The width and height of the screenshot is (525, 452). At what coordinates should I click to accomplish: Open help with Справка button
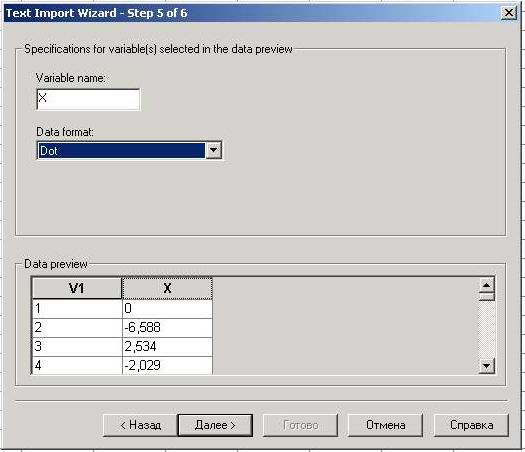(471, 425)
